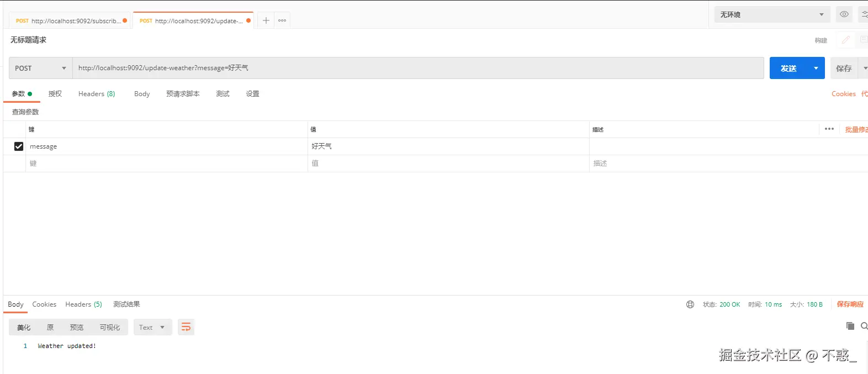The image size is (868, 374).
Task: Click the message key cell
Action: point(167,146)
